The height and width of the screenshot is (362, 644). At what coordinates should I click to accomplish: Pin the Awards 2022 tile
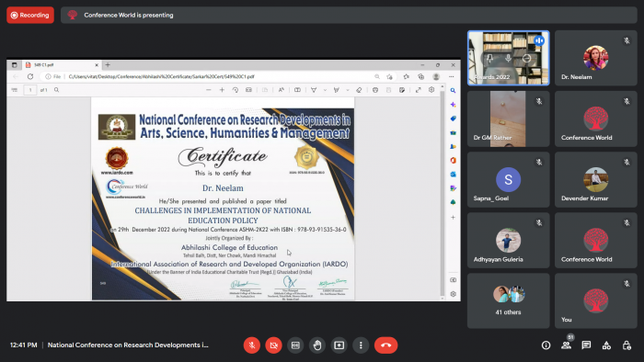[489, 59]
